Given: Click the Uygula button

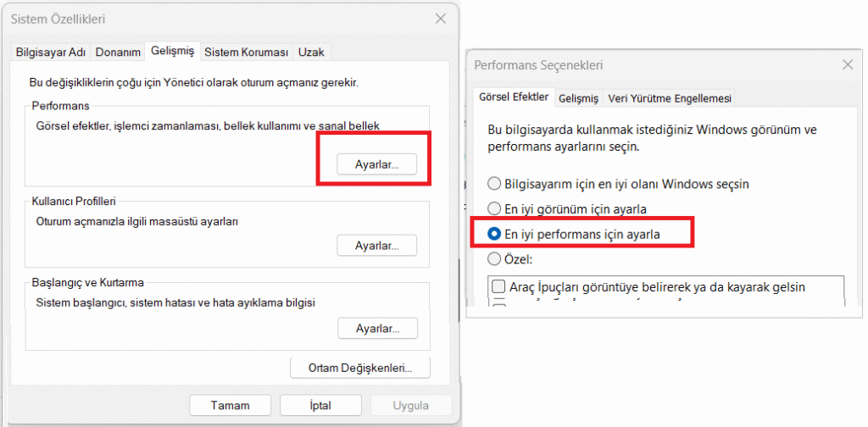Looking at the screenshot, I should pyautogui.click(x=411, y=406).
